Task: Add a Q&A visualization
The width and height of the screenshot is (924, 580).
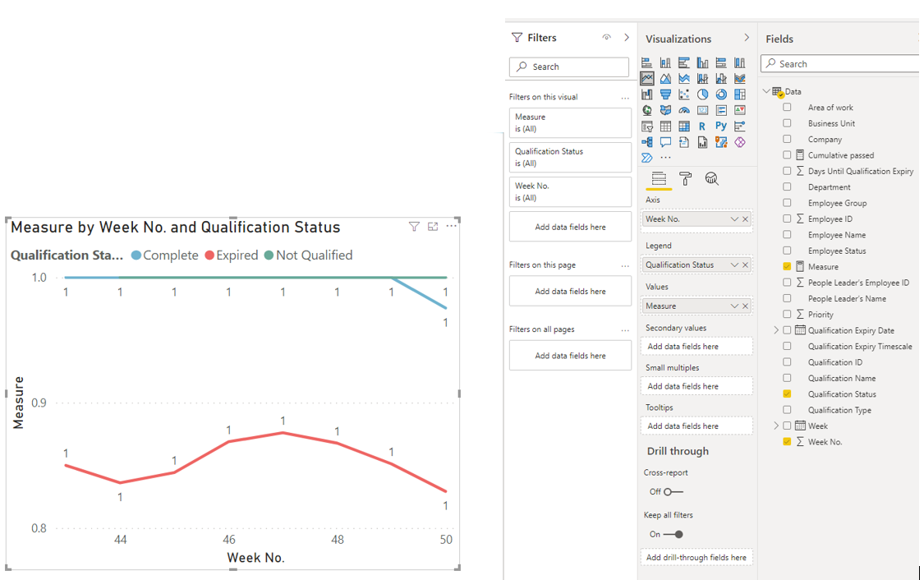Action: (665, 142)
